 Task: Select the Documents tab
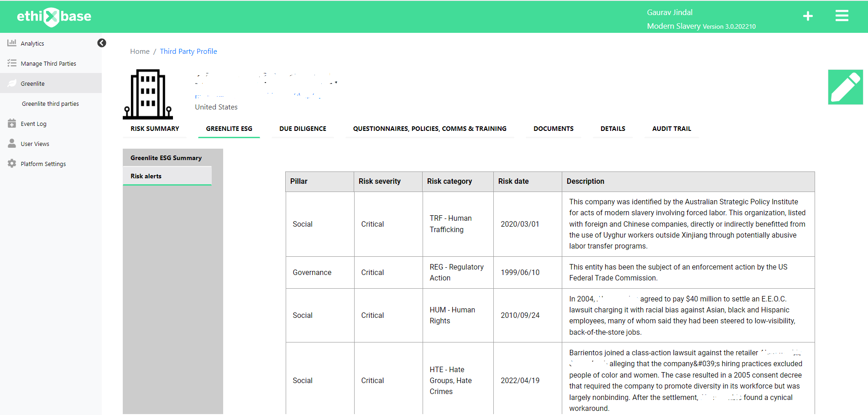tap(553, 129)
